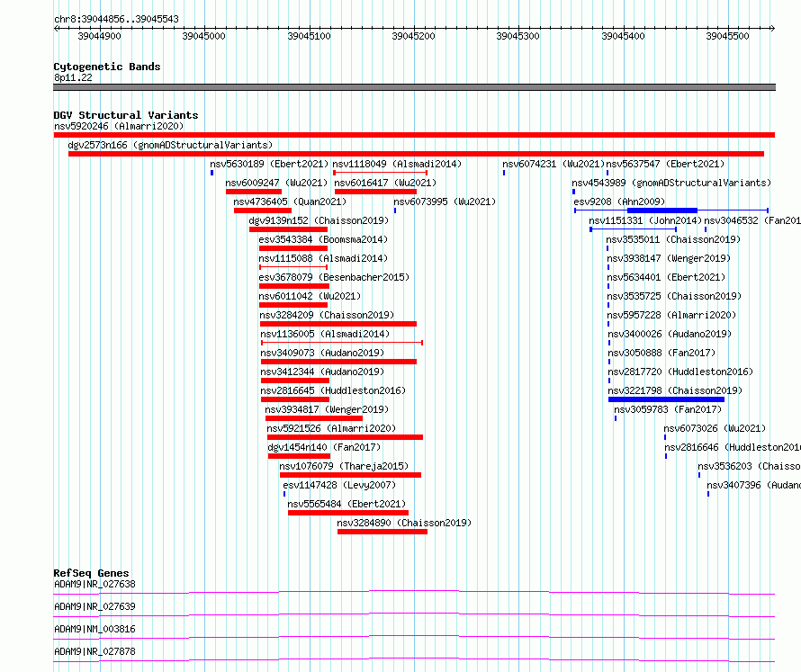
Task: Click the ruler at position 39045300
Action: click(x=518, y=36)
